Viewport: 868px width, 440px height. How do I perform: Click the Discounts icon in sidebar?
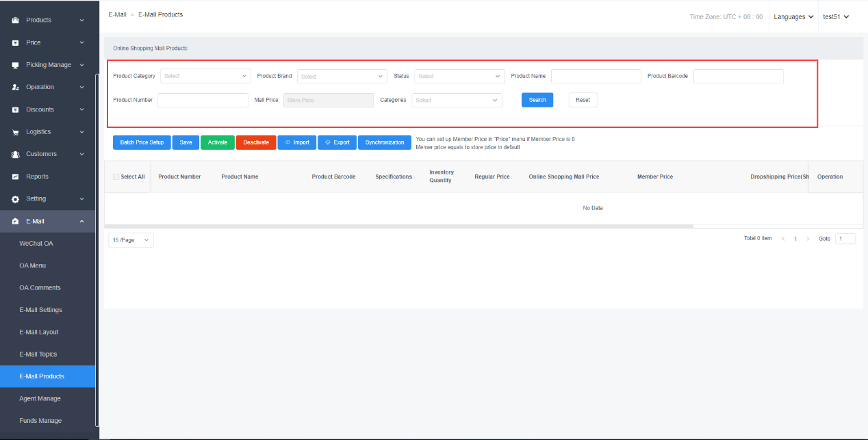15,109
